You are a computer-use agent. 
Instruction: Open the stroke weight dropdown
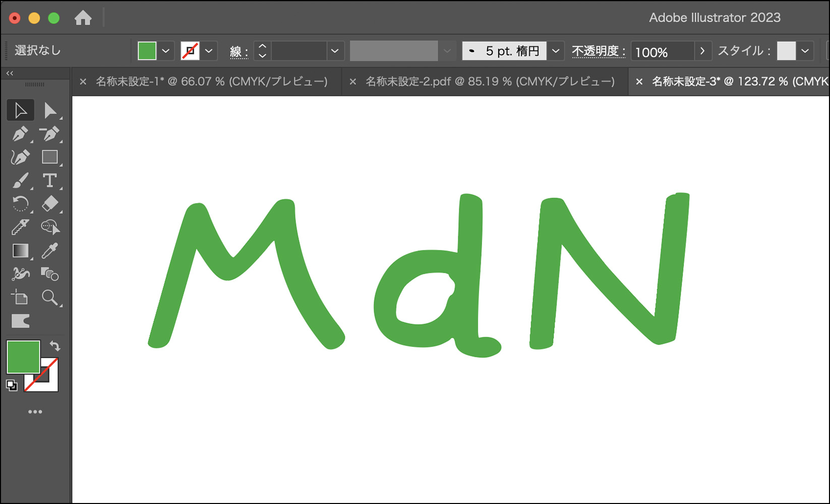coord(334,51)
